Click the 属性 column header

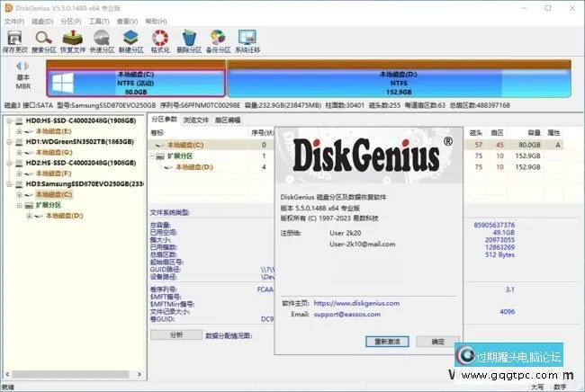pyautogui.click(x=553, y=133)
